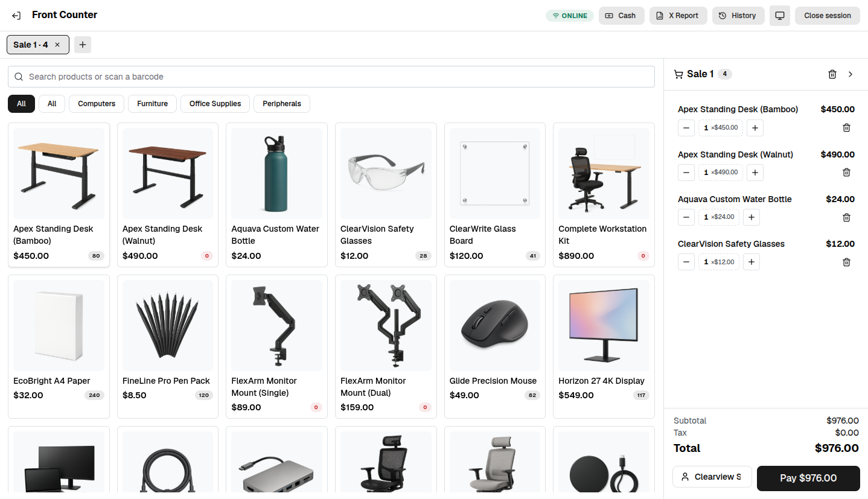Viewport: 868px width, 499px height.
Task: Filter products by Furniture
Action: click(x=152, y=104)
